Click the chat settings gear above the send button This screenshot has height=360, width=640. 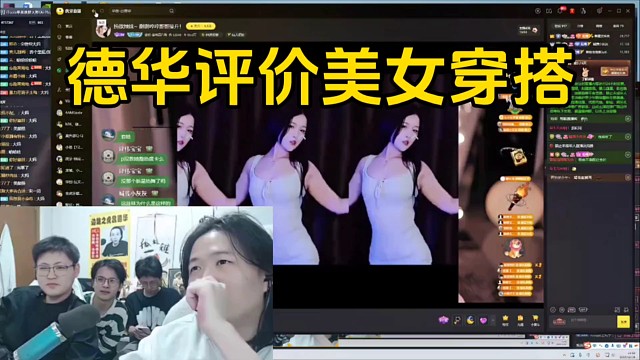pyautogui.click(x=626, y=310)
